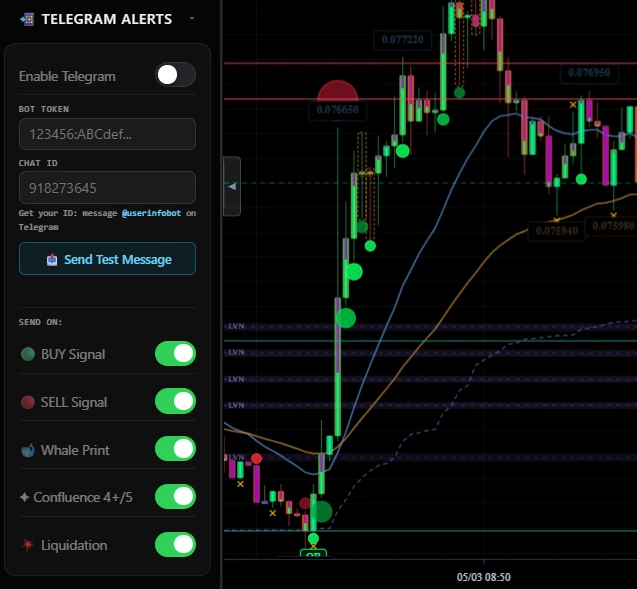637x589 pixels.
Task: Click the 05/03 08:50 time axis label
Action: (x=483, y=577)
